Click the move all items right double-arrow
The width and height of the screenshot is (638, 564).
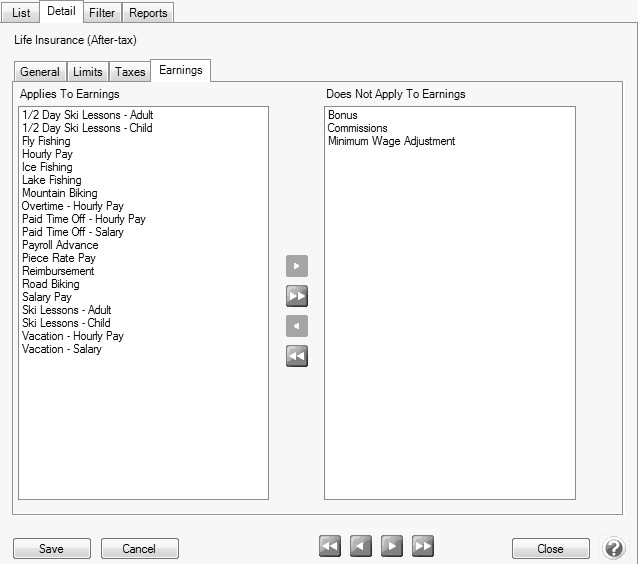pyautogui.click(x=297, y=296)
